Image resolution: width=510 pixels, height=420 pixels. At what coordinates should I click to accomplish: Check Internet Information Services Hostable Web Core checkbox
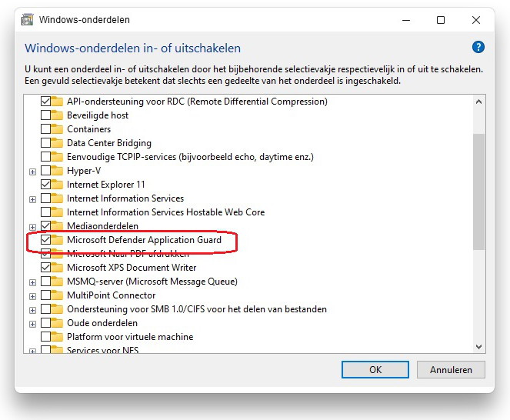coord(45,212)
